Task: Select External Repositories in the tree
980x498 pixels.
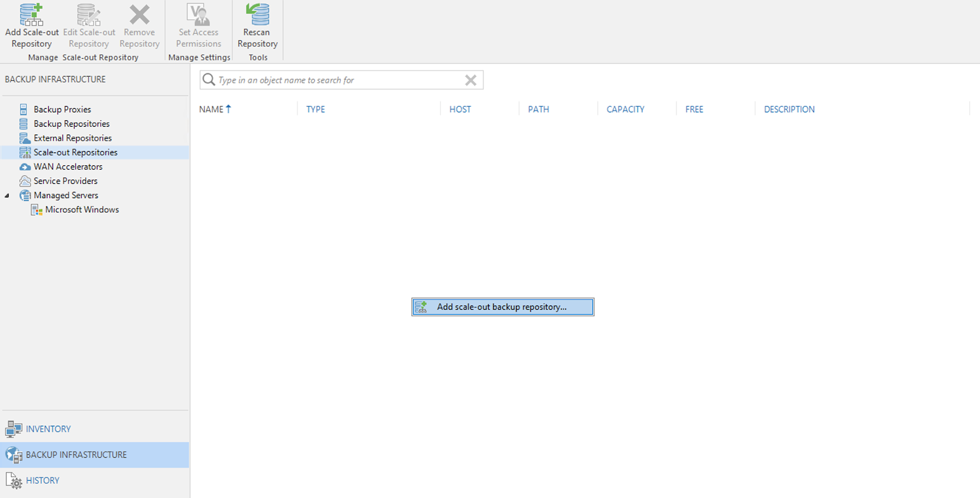Action: pos(73,138)
